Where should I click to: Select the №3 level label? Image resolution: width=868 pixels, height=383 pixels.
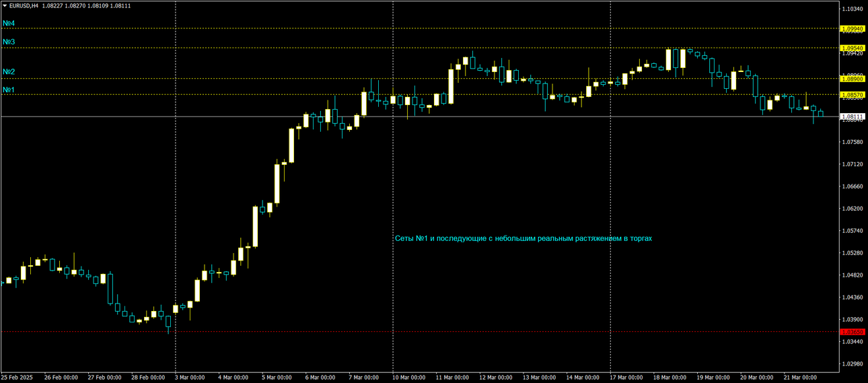click(9, 42)
